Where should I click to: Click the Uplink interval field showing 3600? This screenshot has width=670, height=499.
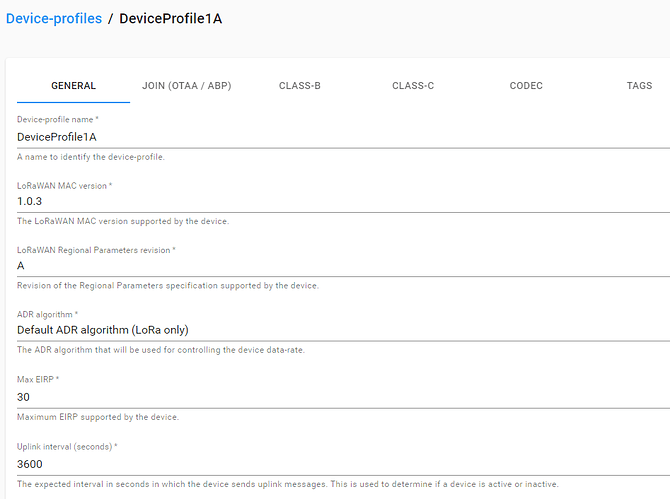click(344, 464)
